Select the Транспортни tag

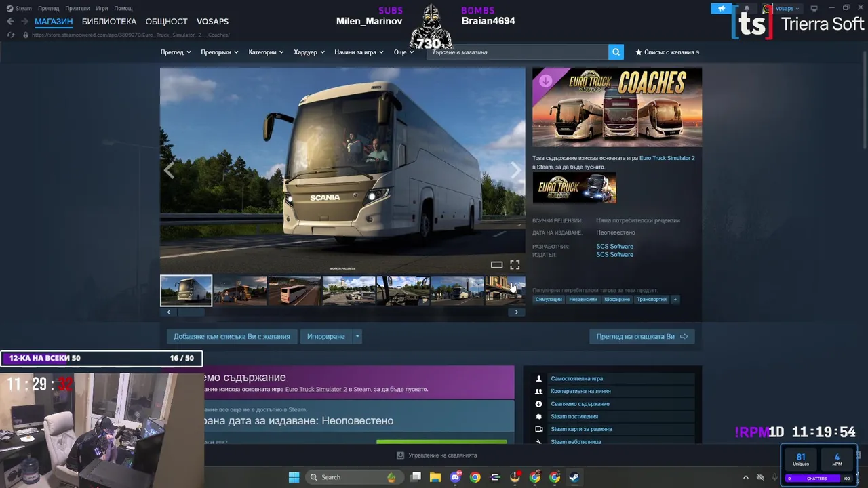pos(652,299)
